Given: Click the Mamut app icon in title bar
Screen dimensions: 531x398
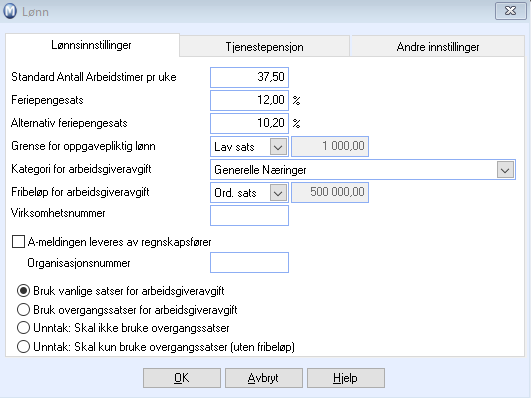Looking at the screenshot, I should 10,11.
